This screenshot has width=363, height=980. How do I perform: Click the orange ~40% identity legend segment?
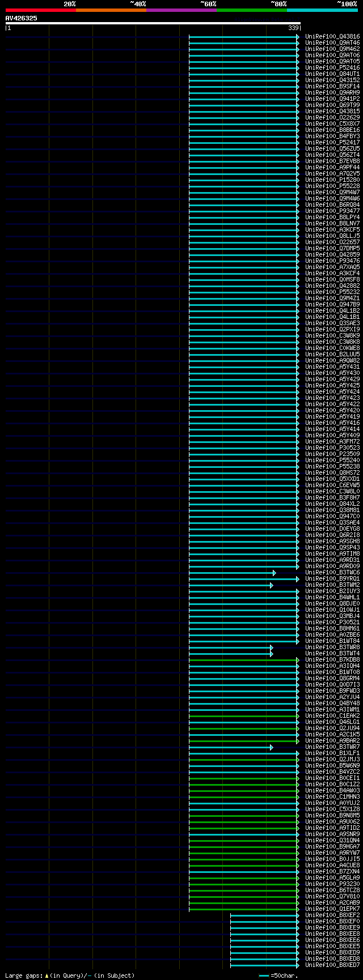point(111,10)
